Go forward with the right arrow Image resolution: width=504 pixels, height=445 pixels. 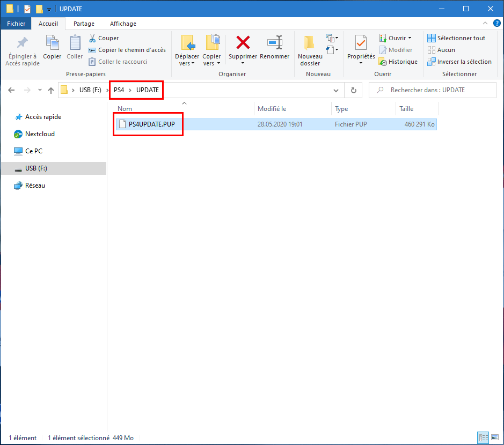tap(27, 90)
